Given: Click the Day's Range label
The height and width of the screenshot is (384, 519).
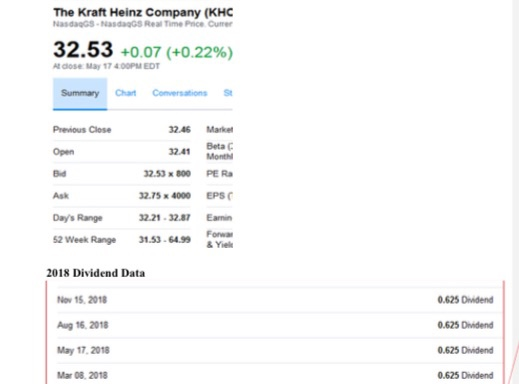Looking at the screenshot, I should pos(77,218).
